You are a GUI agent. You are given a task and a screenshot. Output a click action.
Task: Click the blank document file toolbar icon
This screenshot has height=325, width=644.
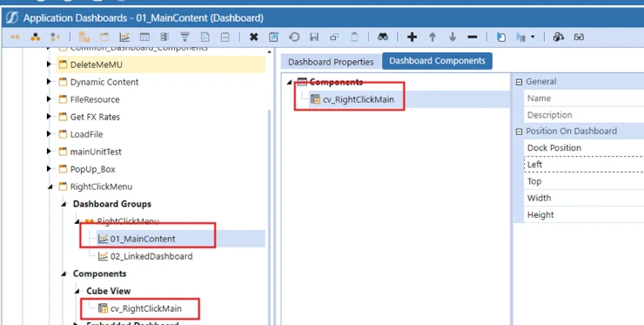pos(205,37)
